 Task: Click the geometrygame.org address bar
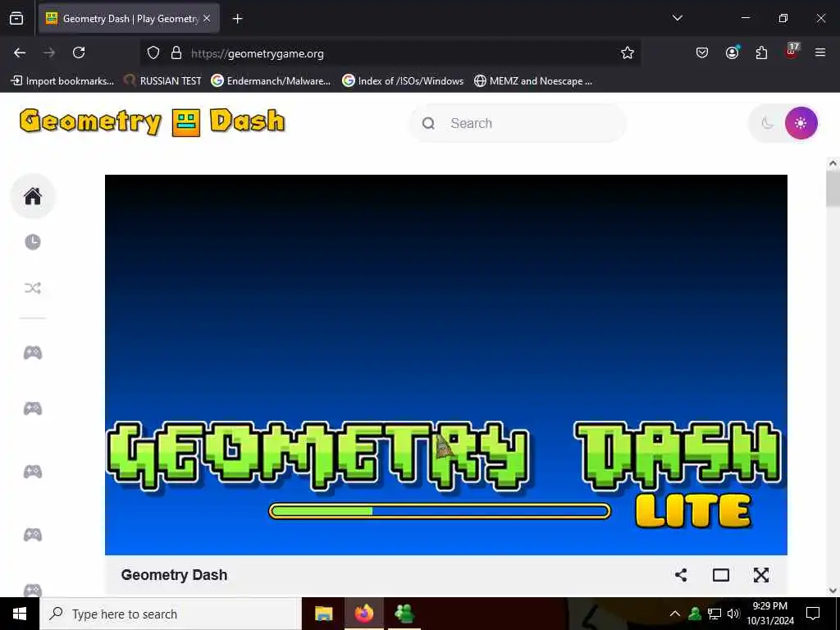(391, 53)
